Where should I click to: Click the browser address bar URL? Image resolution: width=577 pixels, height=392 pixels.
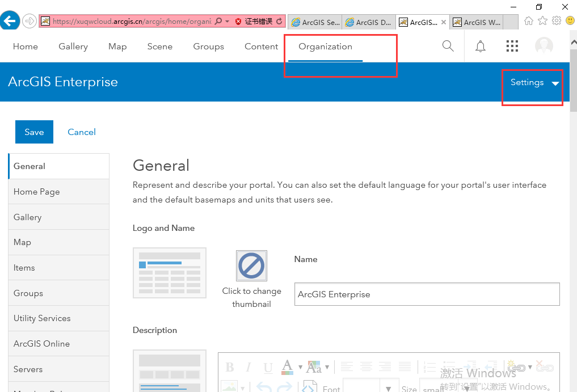point(132,22)
